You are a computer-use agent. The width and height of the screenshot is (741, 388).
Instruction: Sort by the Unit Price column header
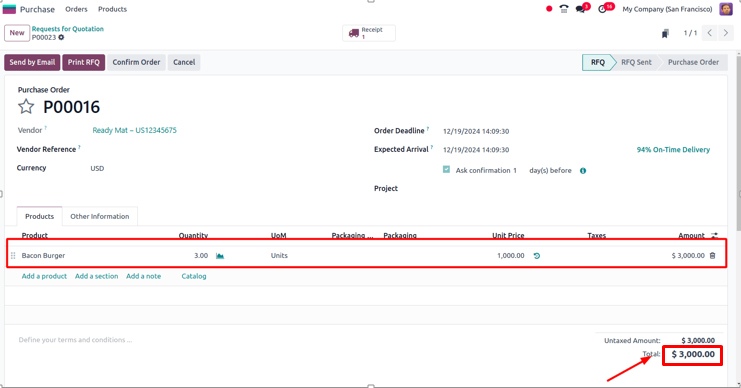(x=508, y=235)
